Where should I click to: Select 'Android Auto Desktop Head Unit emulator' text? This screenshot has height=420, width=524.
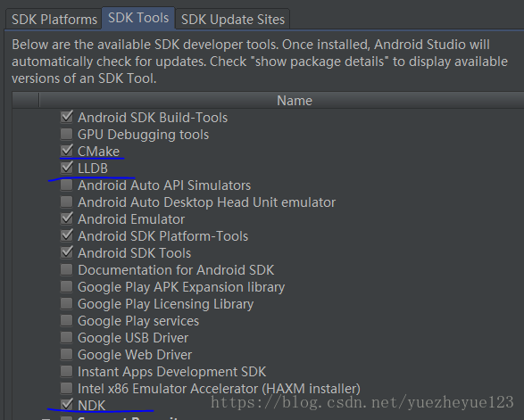point(207,202)
